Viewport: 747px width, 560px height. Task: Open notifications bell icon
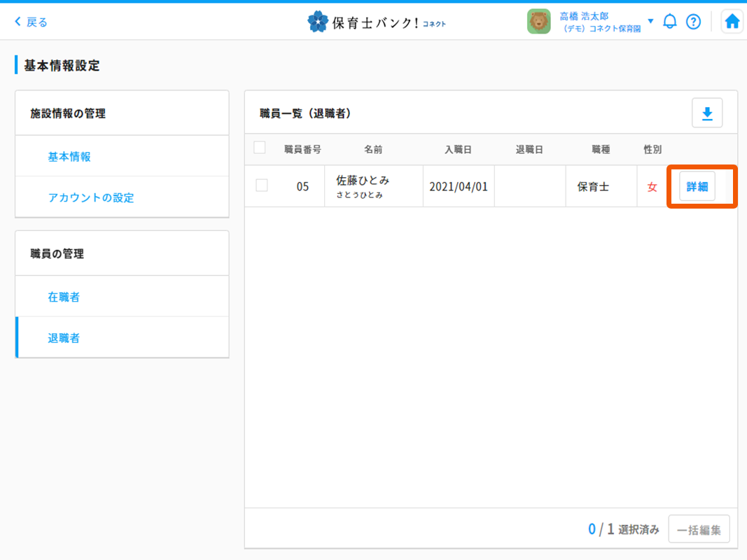[x=670, y=22]
